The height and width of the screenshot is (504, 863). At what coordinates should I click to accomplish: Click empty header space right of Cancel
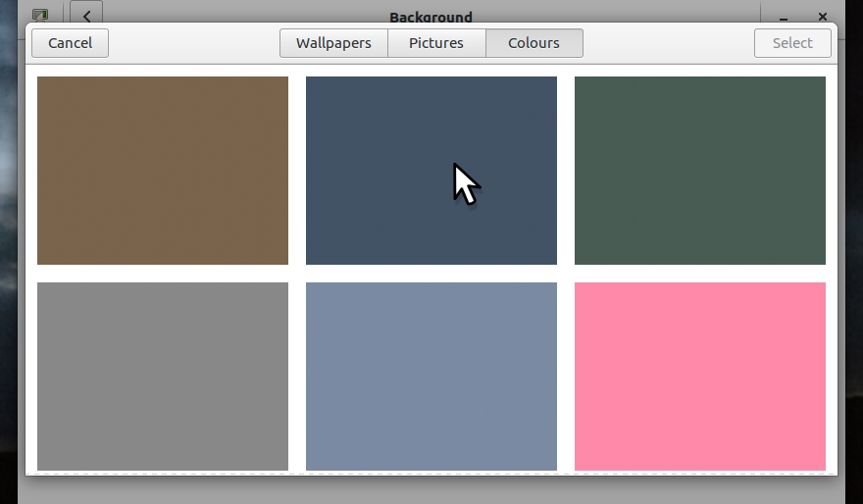coord(192,43)
